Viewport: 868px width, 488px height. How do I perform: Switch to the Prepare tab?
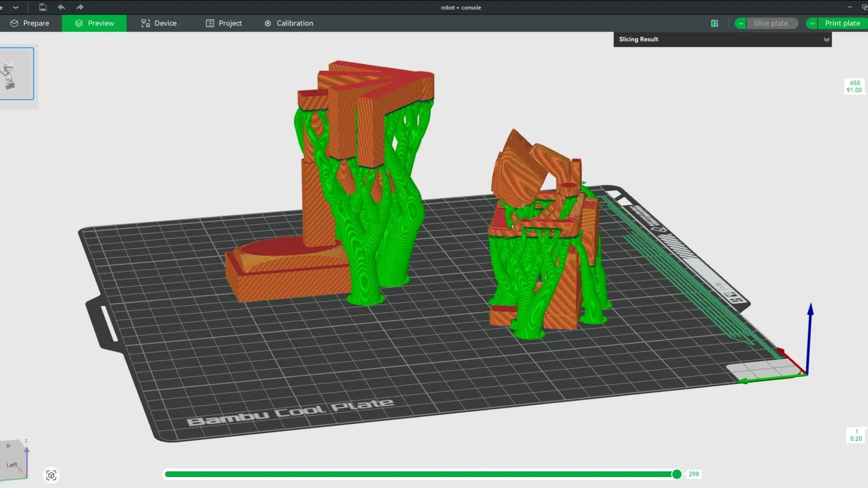[30, 23]
